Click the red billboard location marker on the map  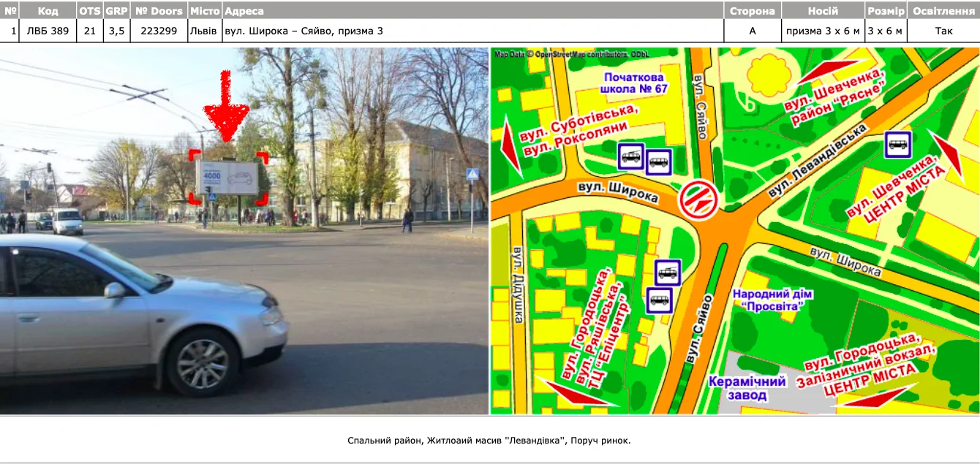click(697, 200)
